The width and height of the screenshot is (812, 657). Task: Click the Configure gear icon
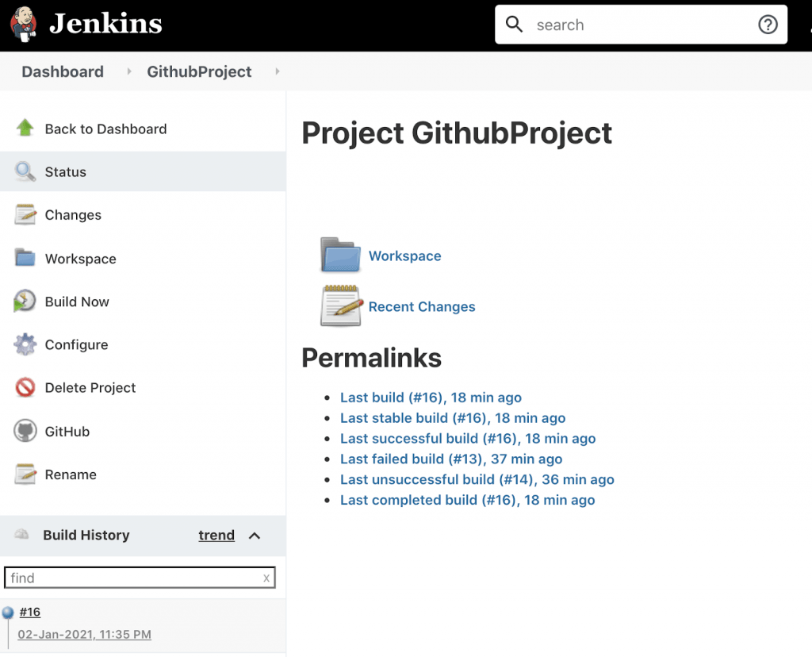pyautogui.click(x=25, y=344)
